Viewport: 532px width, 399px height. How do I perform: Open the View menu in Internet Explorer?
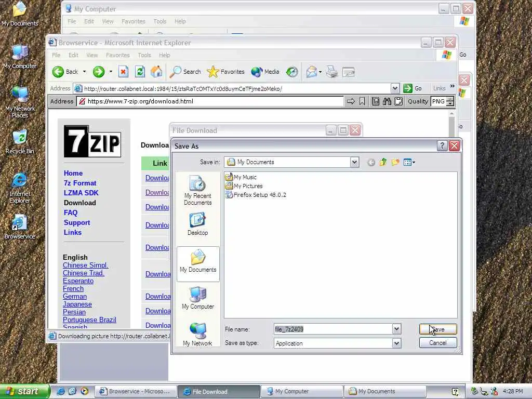pyautogui.click(x=92, y=55)
